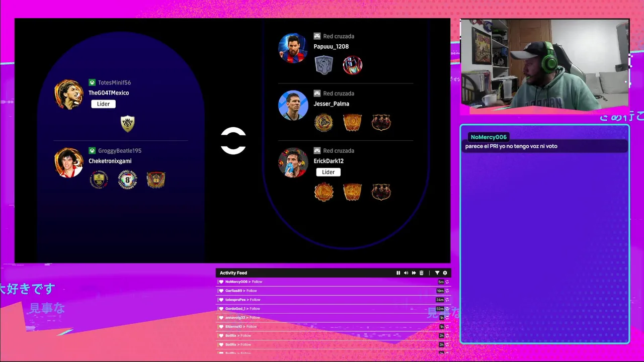Select ErickDark12's dark red team badge
The height and width of the screenshot is (362, 644).
point(381,192)
